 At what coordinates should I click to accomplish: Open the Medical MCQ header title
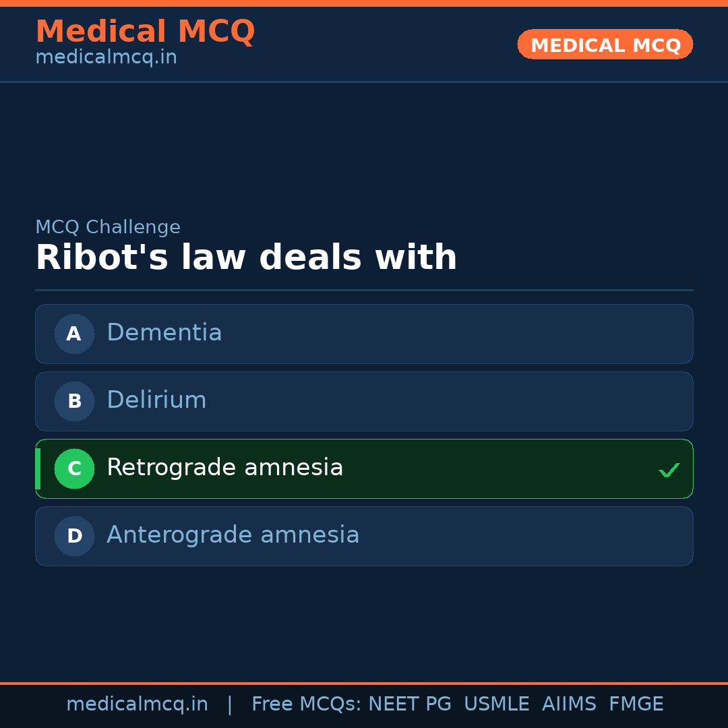click(145, 32)
